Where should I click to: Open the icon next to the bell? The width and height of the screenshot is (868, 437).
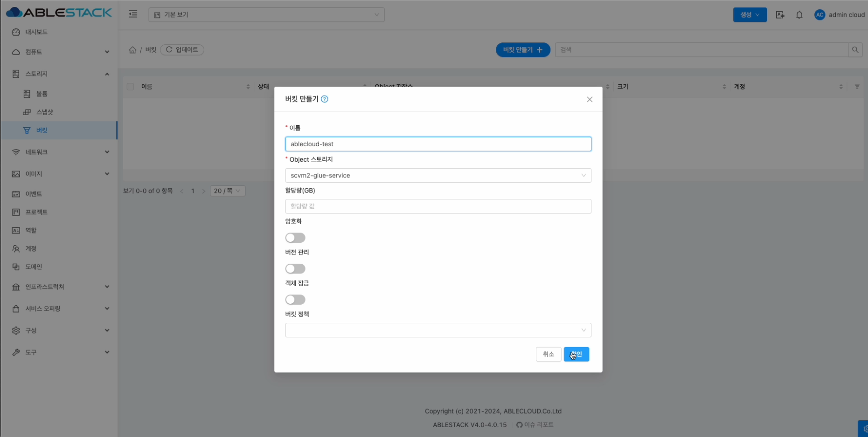click(x=780, y=15)
